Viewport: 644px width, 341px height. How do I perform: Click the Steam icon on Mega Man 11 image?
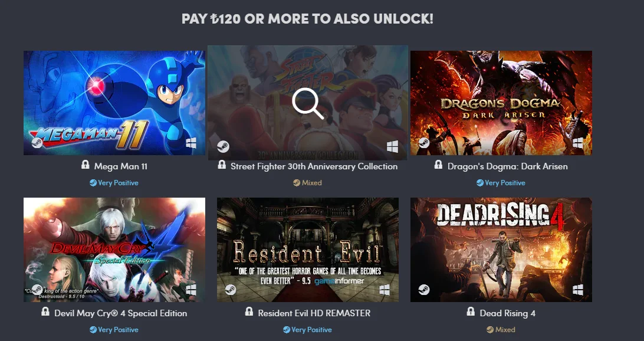37,143
